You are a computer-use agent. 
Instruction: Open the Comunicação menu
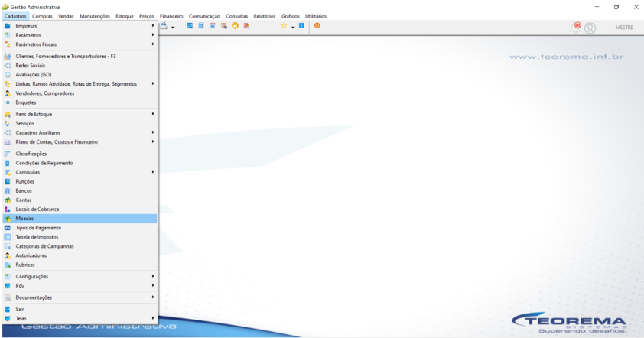(x=204, y=16)
